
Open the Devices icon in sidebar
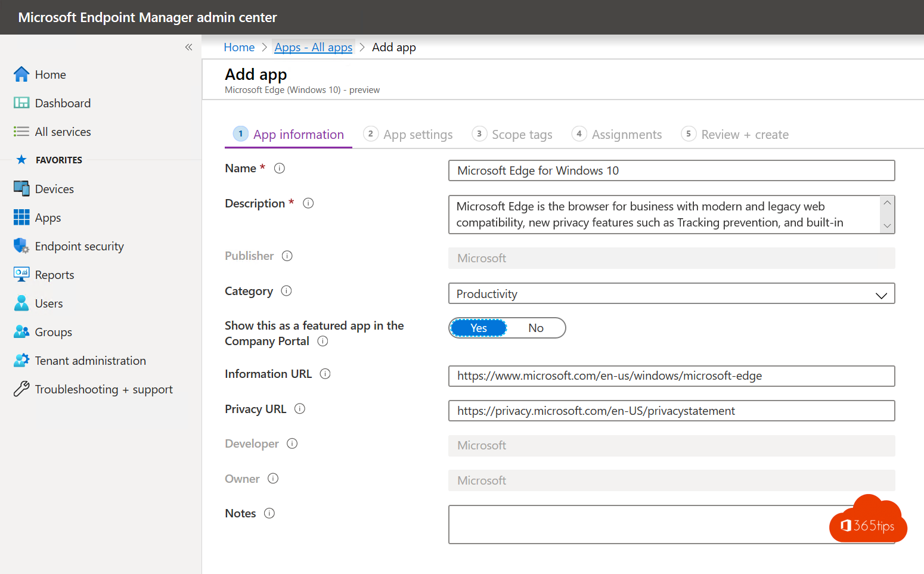(x=21, y=188)
